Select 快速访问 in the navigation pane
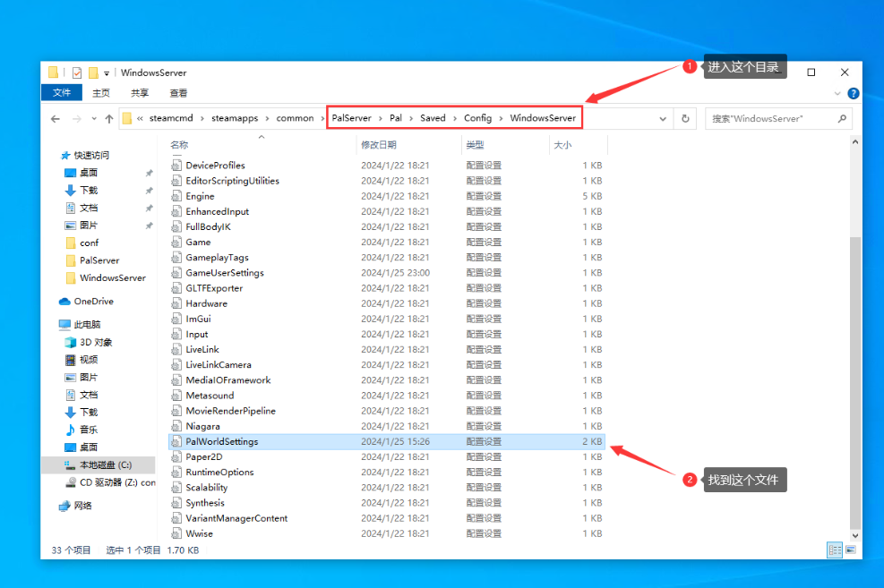This screenshot has width=884, height=588. point(91,155)
